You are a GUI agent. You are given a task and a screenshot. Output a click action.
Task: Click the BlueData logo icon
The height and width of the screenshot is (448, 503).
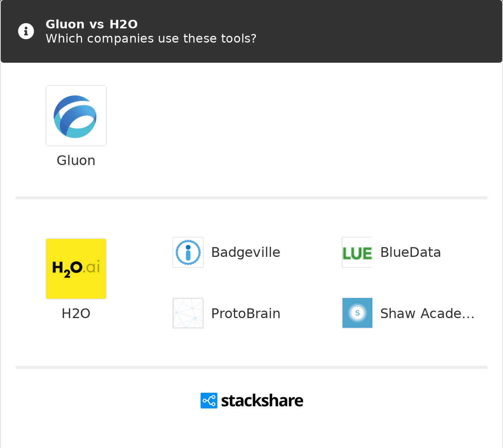[x=357, y=252]
